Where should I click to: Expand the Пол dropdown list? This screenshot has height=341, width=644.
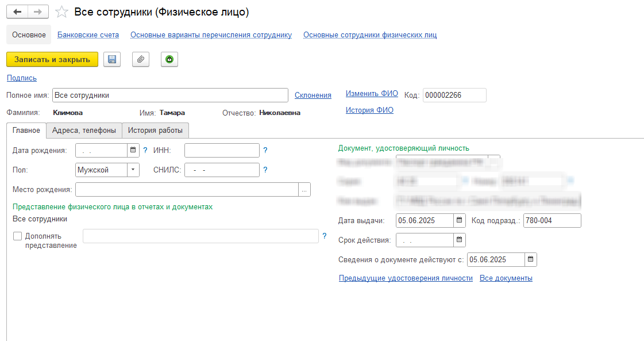click(x=133, y=170)
